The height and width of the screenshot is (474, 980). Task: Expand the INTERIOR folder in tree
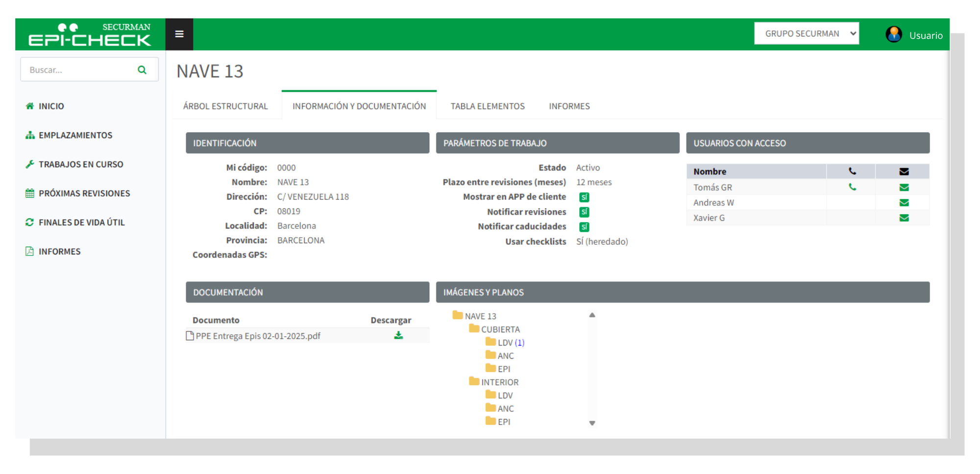(499, 382)
